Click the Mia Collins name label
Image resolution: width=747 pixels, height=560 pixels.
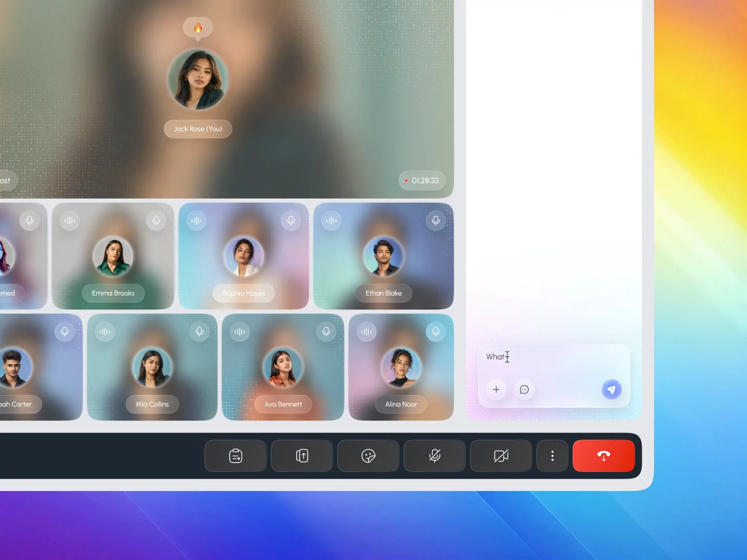point(153,404)
